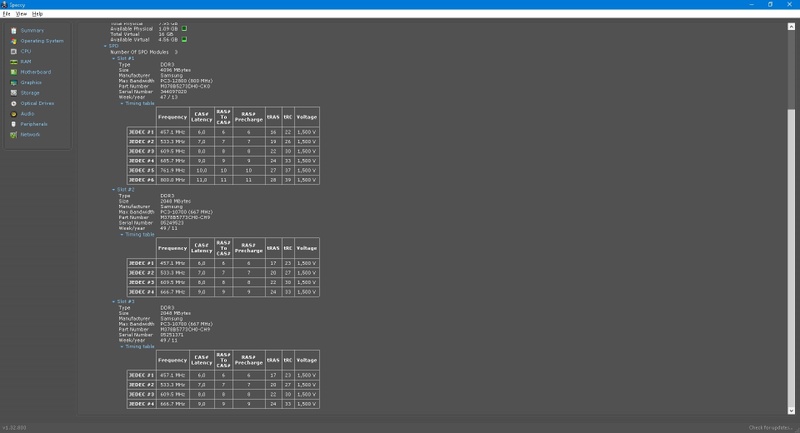800x433 pixels.
Task: Open the CPU section icon
Action: [x=14, y=52]
